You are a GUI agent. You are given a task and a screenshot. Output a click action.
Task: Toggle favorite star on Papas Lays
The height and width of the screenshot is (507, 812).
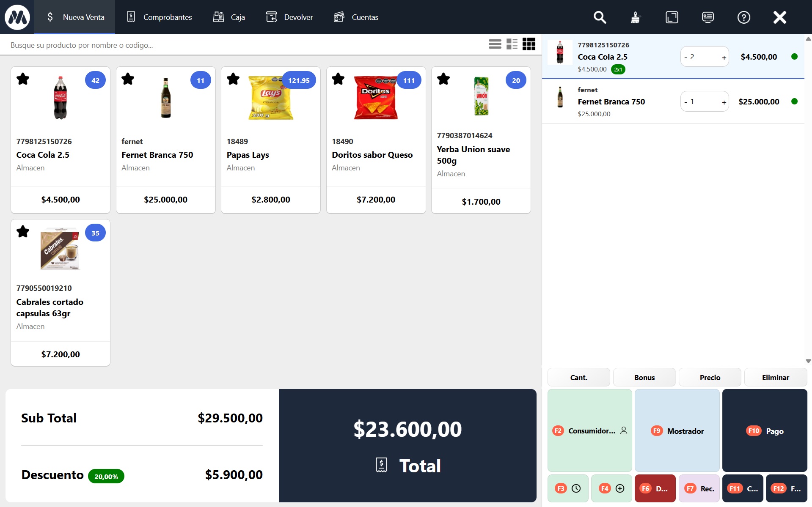click(233, 79)
